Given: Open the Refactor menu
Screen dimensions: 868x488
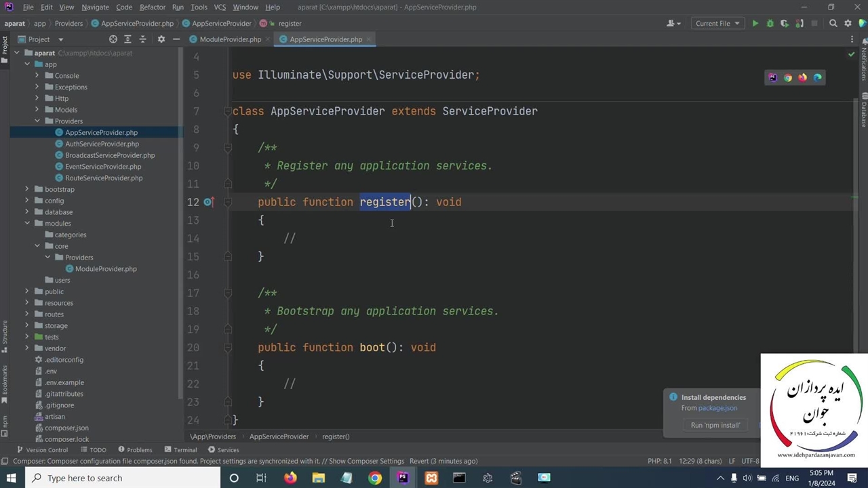Looking at the screenshot, I should click(152, 7).
